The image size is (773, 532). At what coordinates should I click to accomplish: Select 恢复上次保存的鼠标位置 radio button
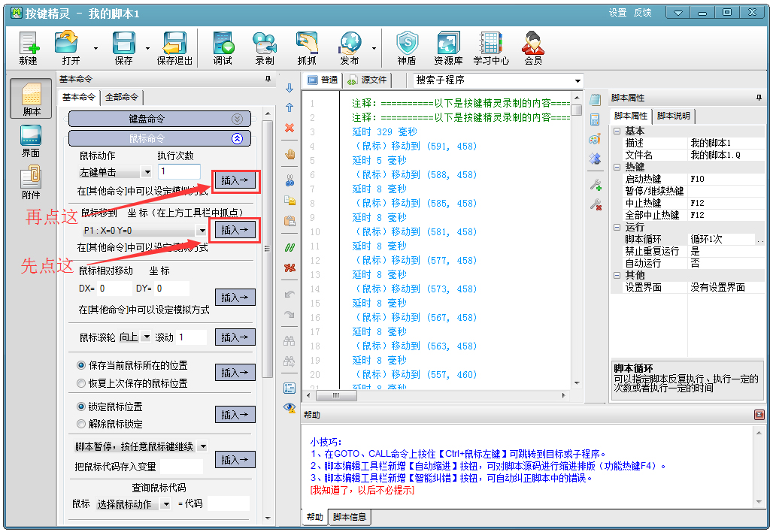pos(81,383)
